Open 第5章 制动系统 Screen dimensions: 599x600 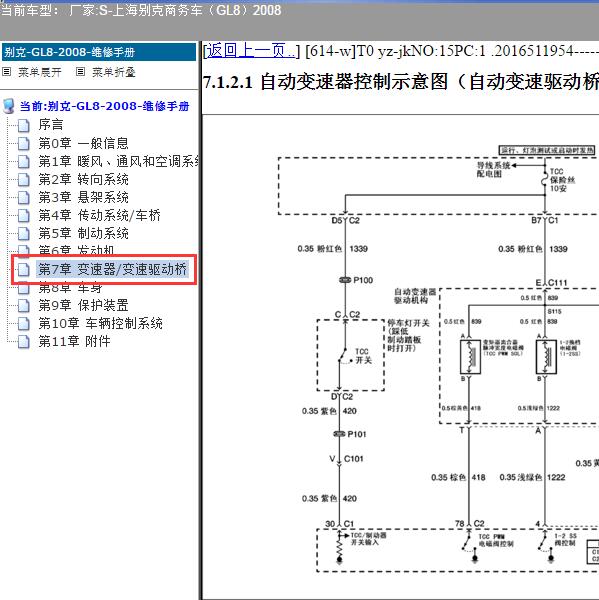[83, 233]
